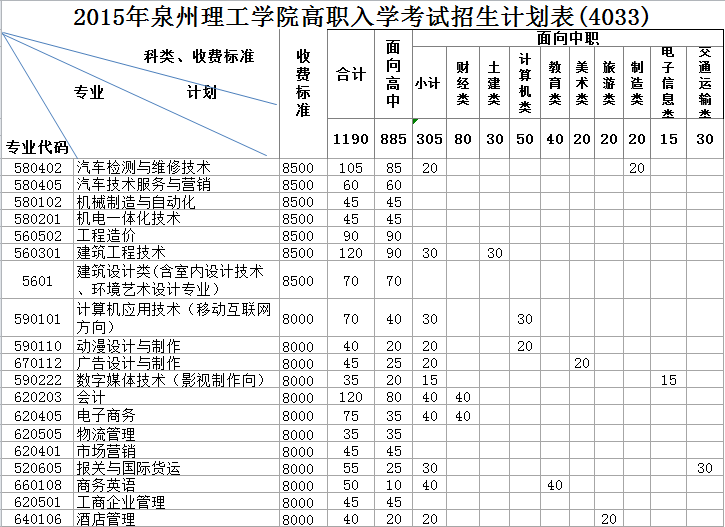Click the 小计 header cell

428,84
